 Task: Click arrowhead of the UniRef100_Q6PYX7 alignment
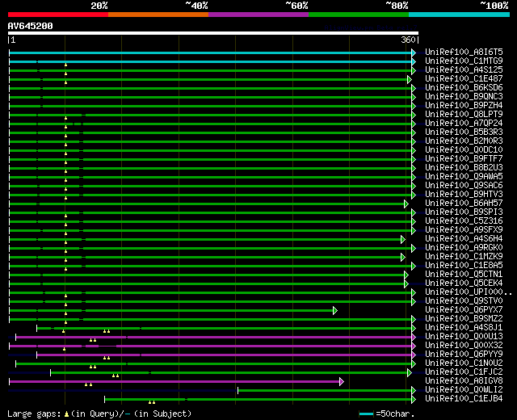tap(334, 310)
